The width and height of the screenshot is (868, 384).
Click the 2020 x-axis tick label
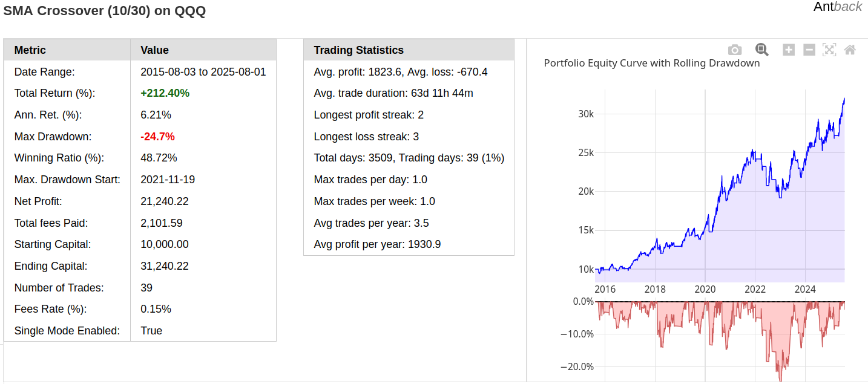705,290
